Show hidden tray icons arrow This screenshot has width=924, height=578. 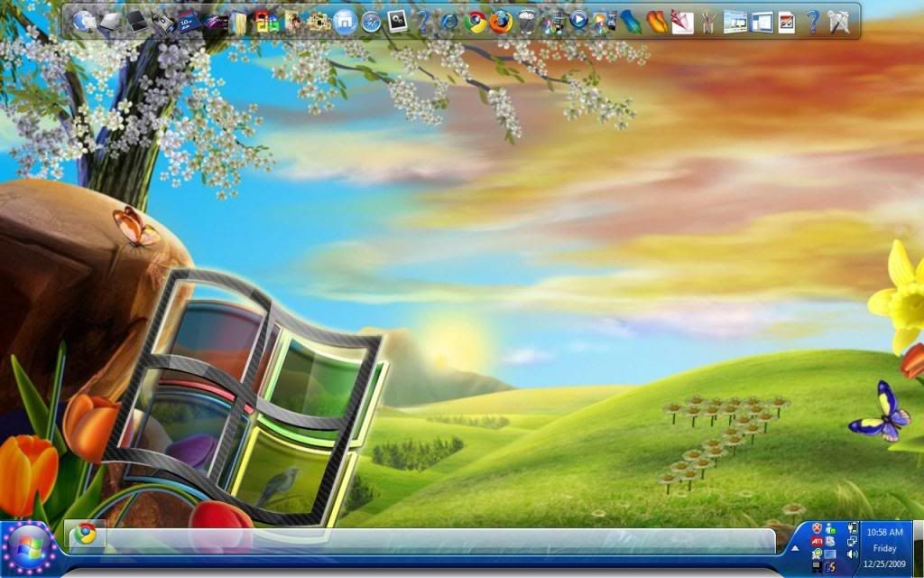pyautogui.click(x=795, y=548)
